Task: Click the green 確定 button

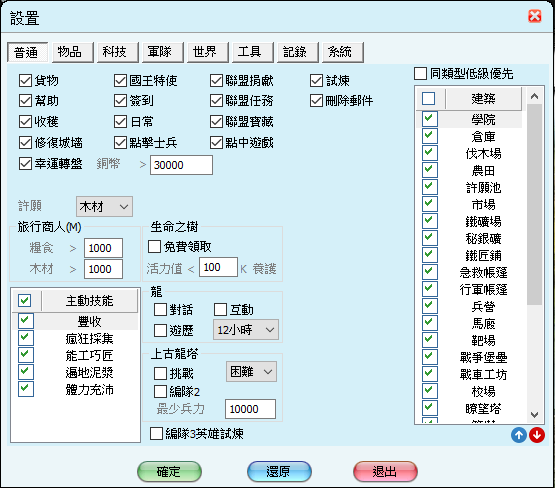Action: 169,471
